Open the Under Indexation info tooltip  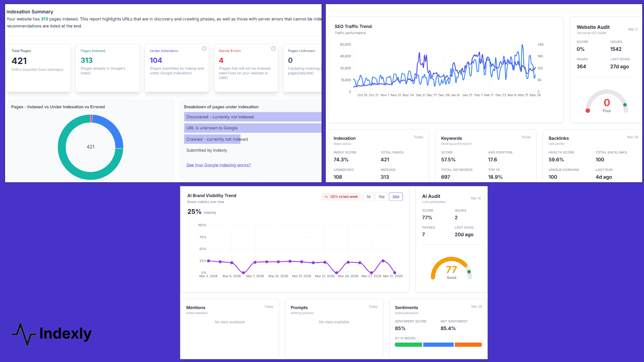pyautogui.click(x=205, y=49)
